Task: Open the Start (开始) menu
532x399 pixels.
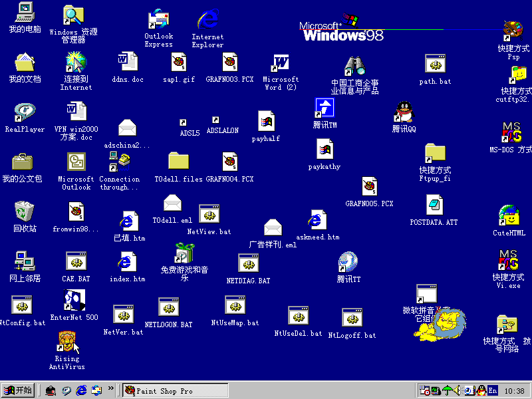Action: 18,390
